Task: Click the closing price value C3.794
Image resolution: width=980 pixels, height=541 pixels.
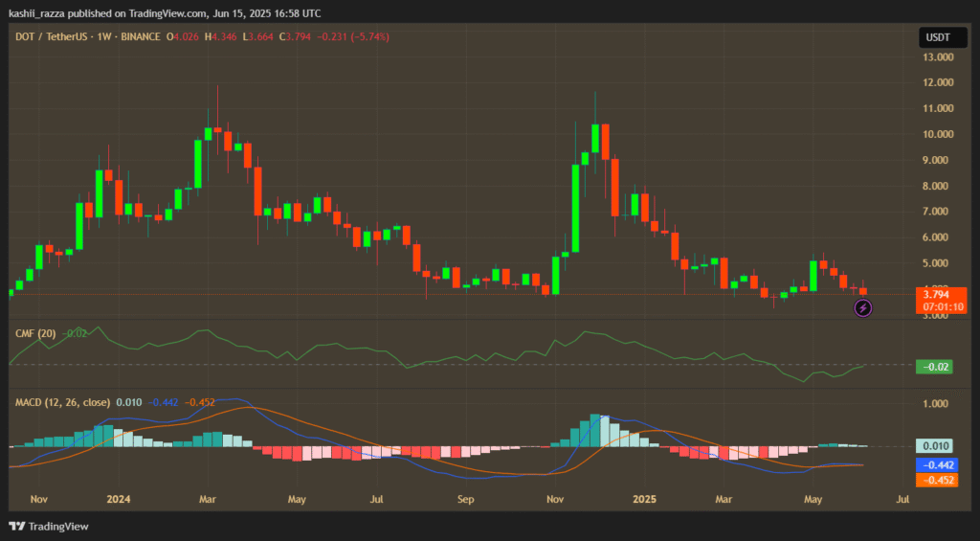Action: (x=295, y=37)
